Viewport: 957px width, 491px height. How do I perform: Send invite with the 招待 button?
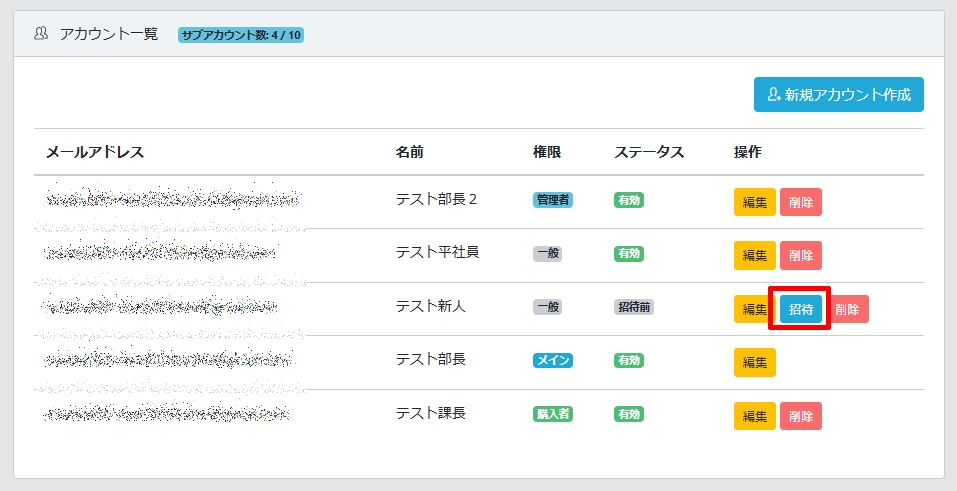pyautogui.click(x=800, y=309)
